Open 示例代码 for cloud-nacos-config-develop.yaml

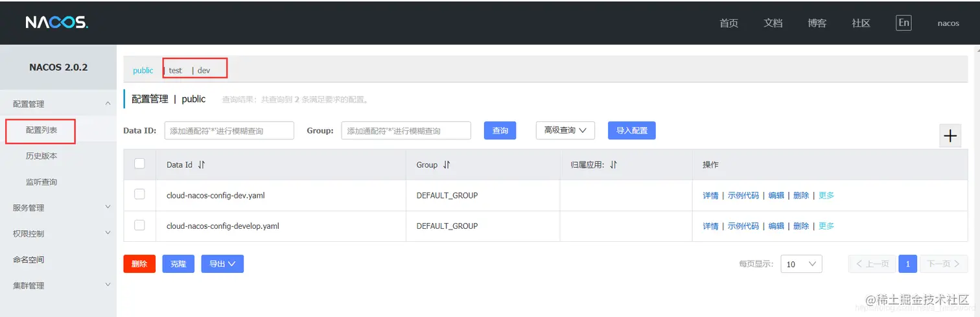[x=743, y=226]
